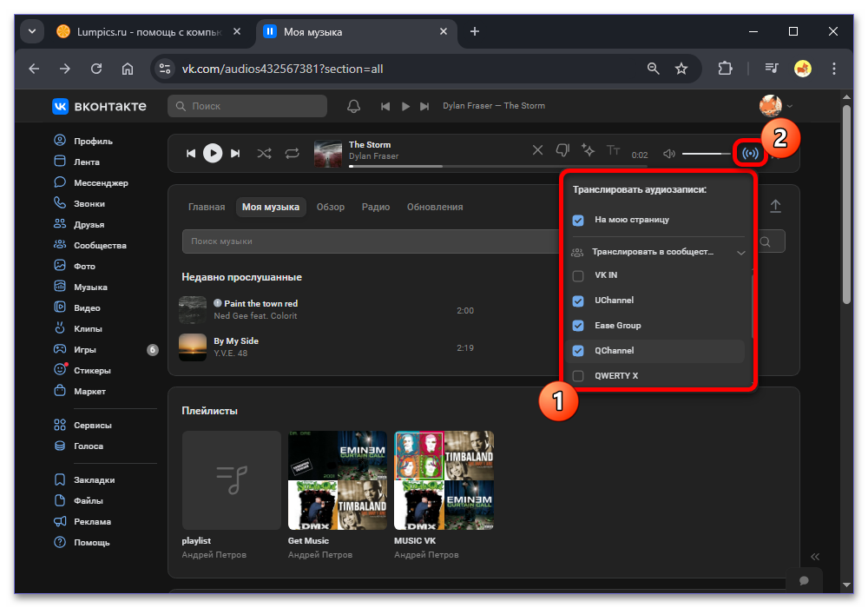Check the VK IN community checkbox
868x608 pixels.
coord(578,275)
